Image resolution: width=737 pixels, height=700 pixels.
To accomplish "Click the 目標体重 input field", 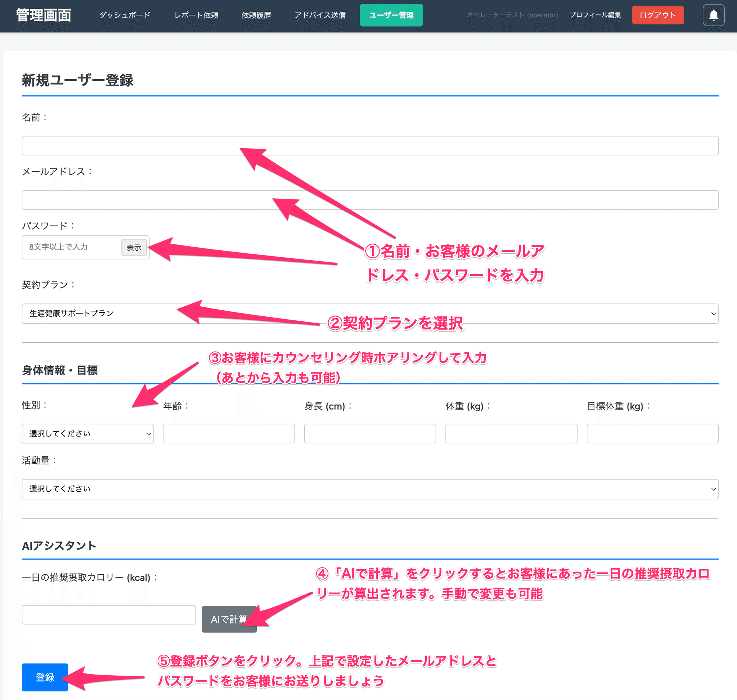I will (x=653, y=433).
